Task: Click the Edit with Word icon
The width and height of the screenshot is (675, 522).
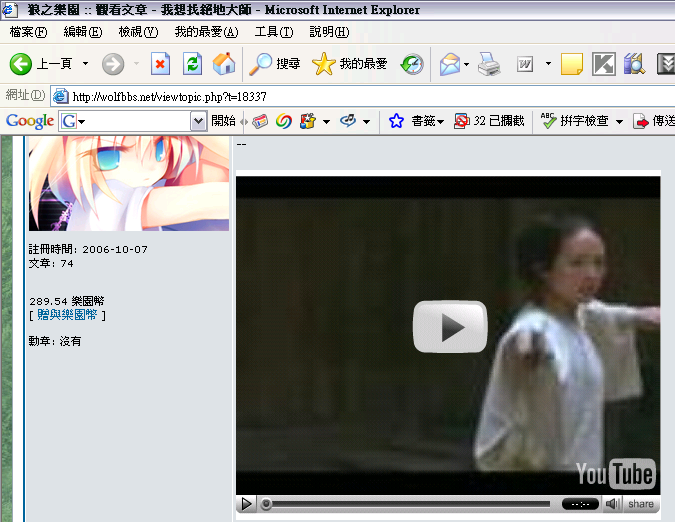Action: point(524,64)
